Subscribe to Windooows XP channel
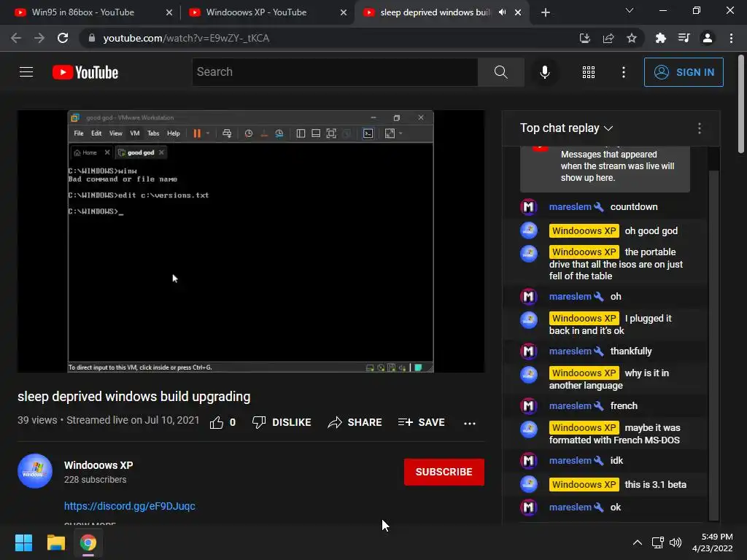 [x=444, y=472]
